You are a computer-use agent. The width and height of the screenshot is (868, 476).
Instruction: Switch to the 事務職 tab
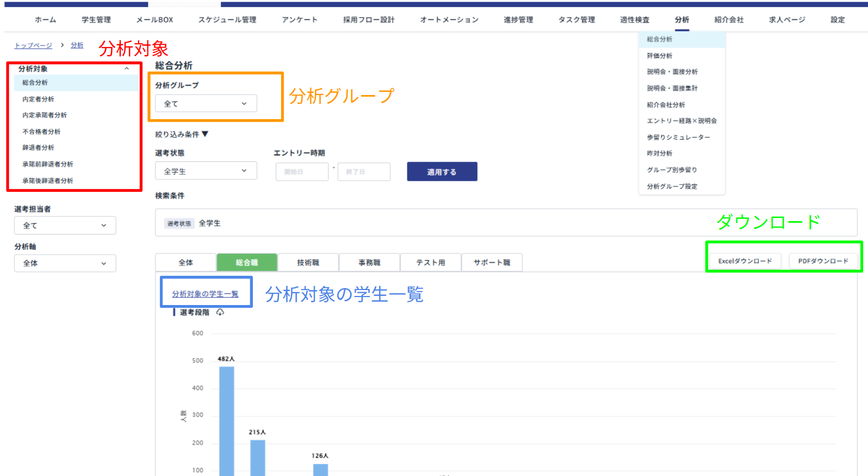(x=369, y=263)
